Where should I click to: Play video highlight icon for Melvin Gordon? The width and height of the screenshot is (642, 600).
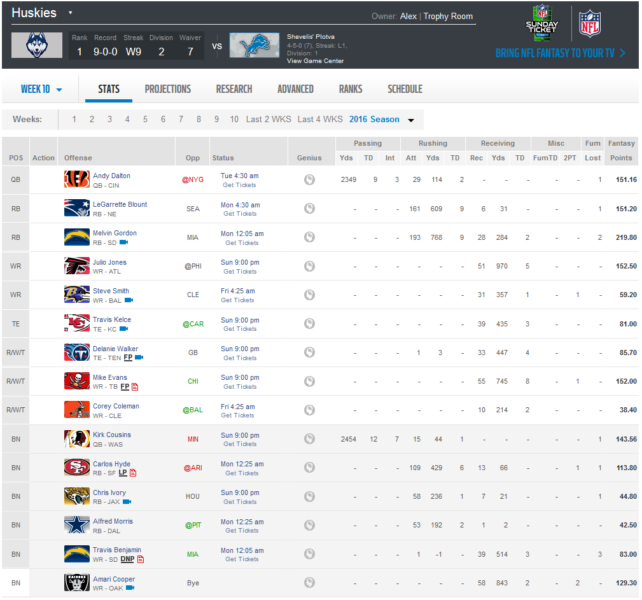(124, 242)
